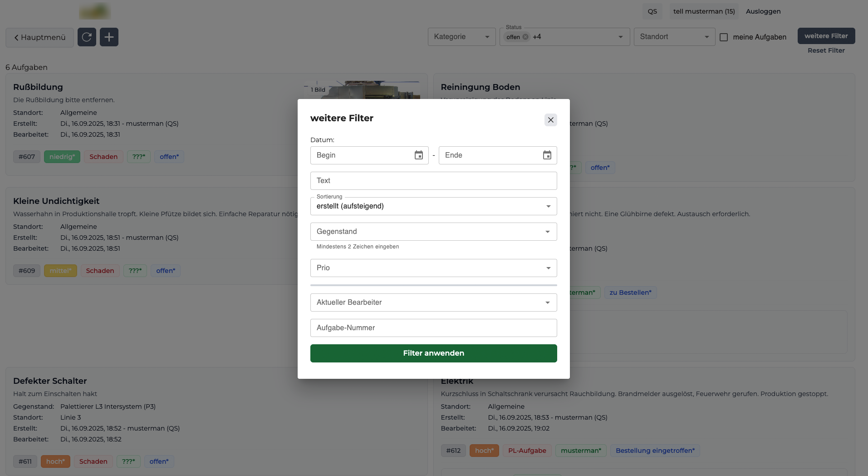The image size is (868, 476).
Task: Click the Reset Filter link
Action: click(x=826, y=50)
